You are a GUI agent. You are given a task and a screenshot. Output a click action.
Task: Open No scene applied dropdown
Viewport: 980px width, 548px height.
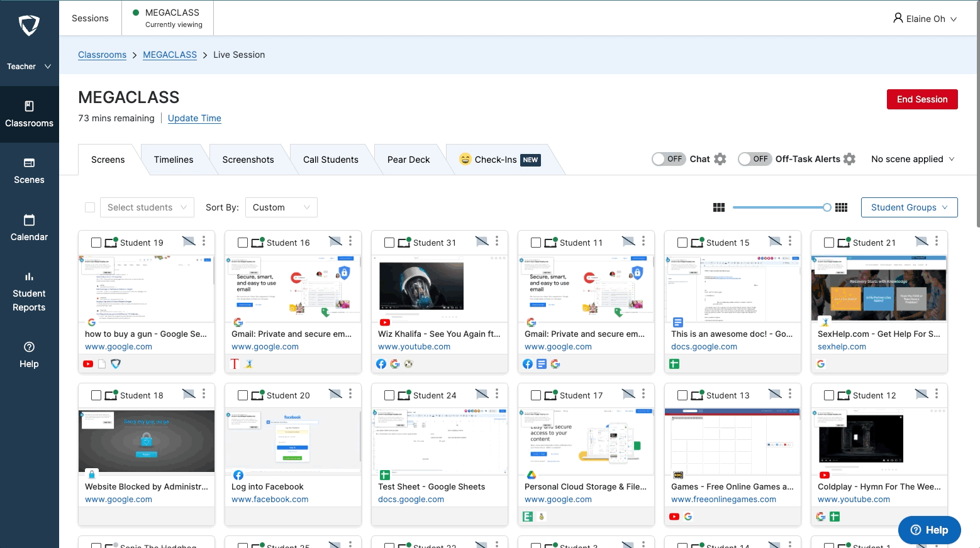pyautogui.click(x=913, y=159)
